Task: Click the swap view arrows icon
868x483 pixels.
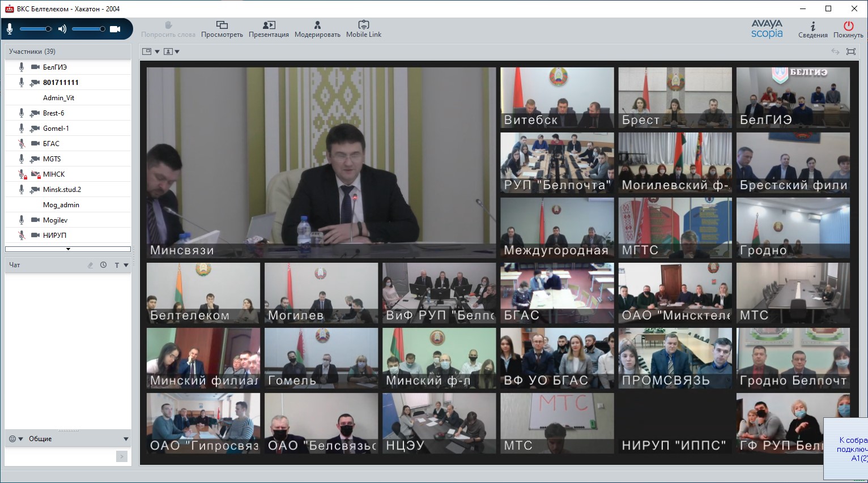Action: click(835, 52)
